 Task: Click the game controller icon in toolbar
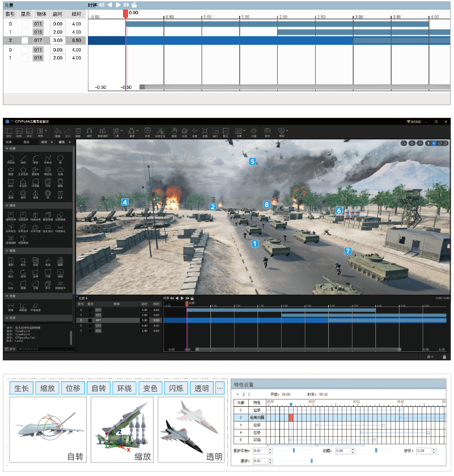268,130
